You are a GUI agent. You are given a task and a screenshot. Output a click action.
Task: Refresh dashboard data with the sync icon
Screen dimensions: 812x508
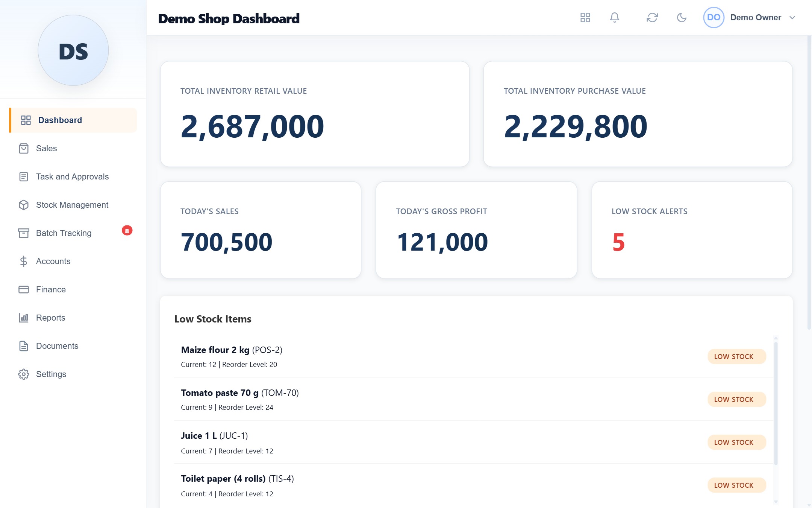coord(652,18)
